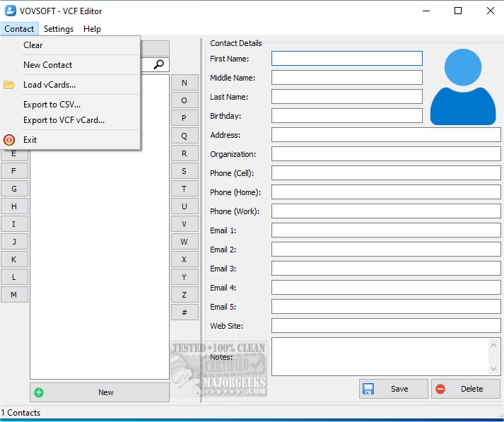
Task: Close the VCF Editor window
Action: (x=490, y=11)
